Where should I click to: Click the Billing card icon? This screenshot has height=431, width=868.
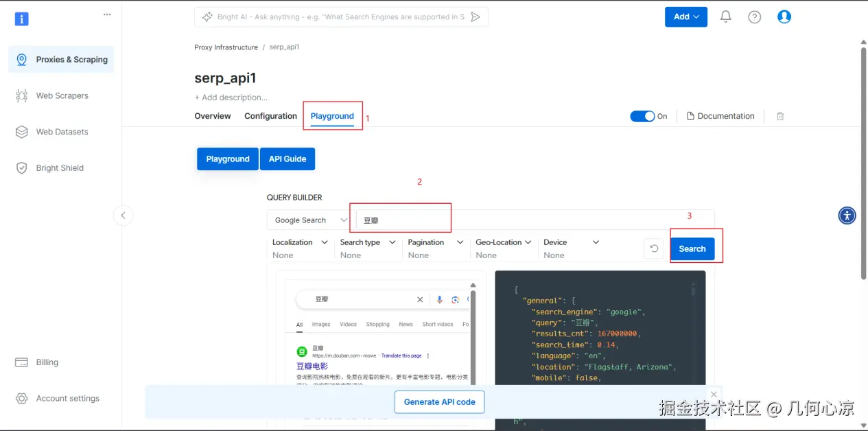(x=22, y=362)
